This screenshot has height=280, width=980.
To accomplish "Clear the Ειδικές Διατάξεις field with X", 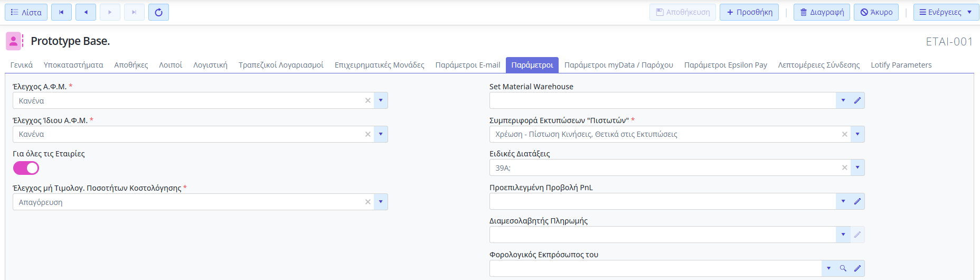I will click(845, 167).
